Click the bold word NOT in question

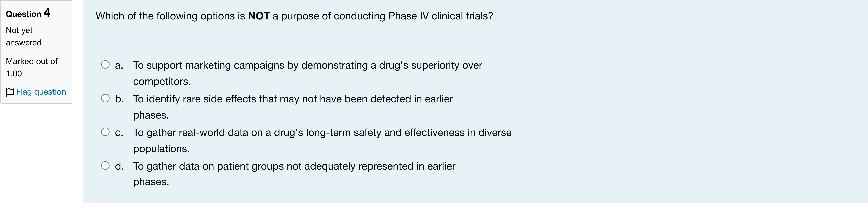(259, 16)
